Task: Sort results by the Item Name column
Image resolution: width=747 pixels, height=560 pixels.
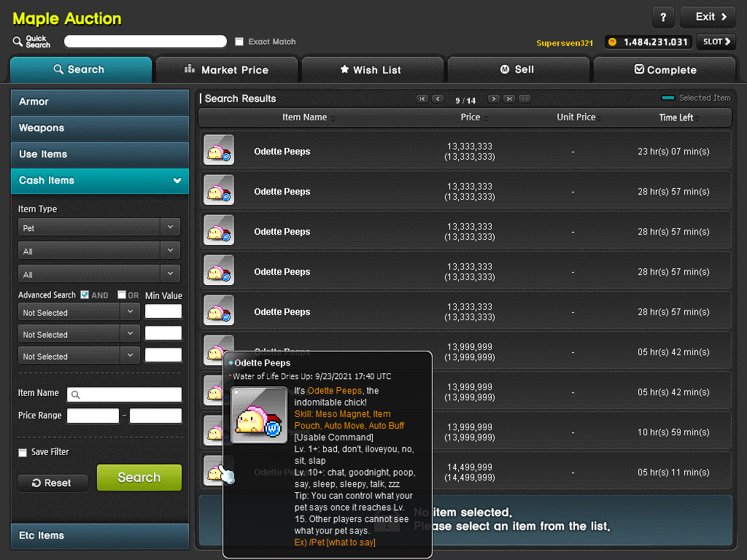Action: point(309,117)
